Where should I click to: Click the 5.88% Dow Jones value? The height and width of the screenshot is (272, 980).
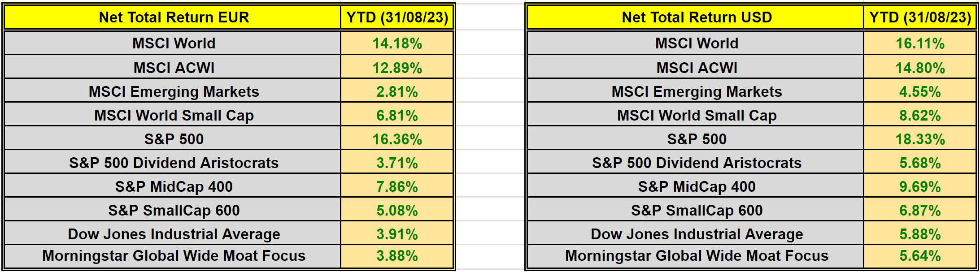[x=920, y=234]
